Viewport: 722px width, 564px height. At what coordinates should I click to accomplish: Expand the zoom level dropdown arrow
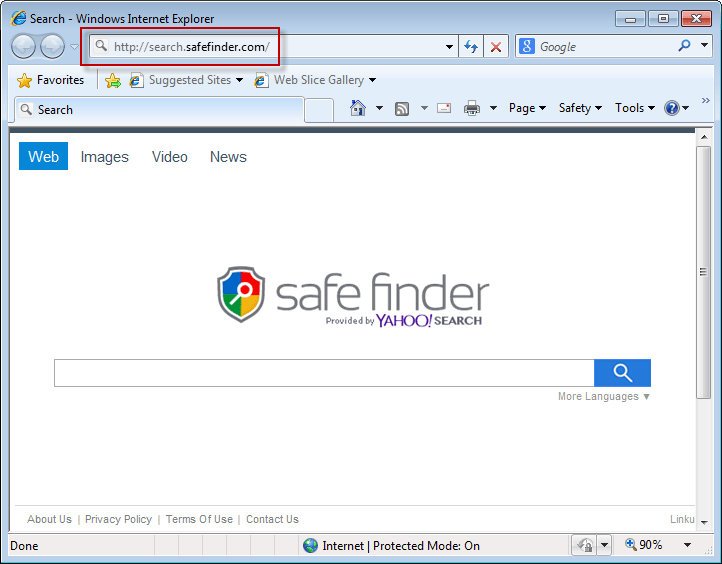pyautogui.click(x=687, y=545)
